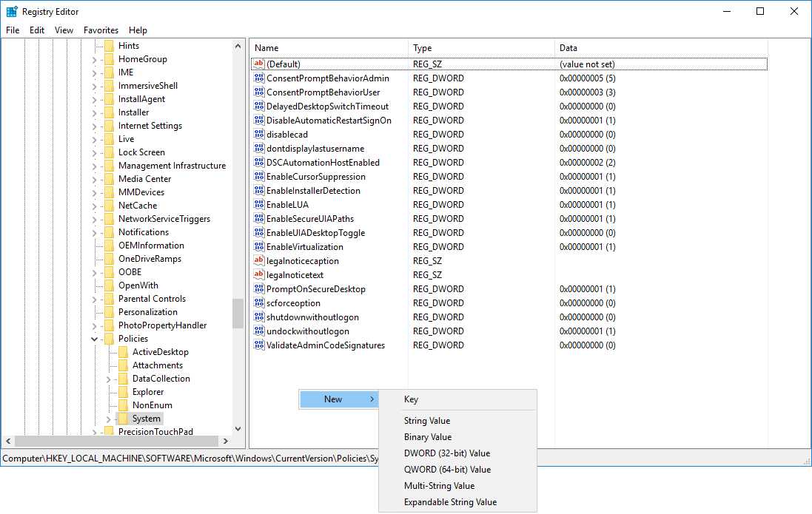Viewport: 812px width, 514px height.
Task: Click the icon for ValidateAdminCodeSignatures
Action: (259, 345)
